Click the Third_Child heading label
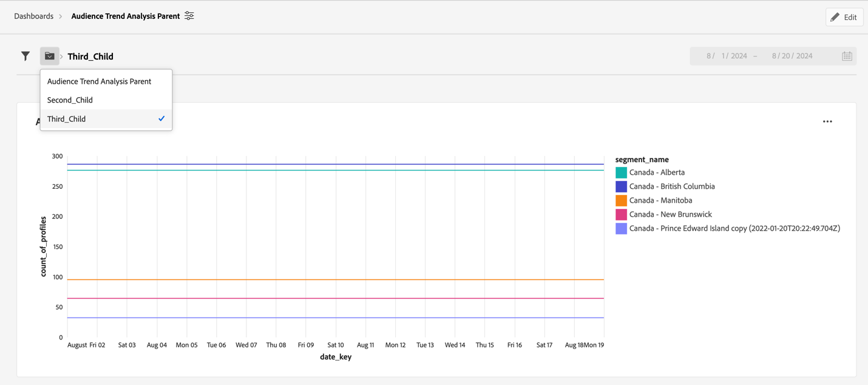Viewport: 868px width, 385px height. (x=89, y=56)
